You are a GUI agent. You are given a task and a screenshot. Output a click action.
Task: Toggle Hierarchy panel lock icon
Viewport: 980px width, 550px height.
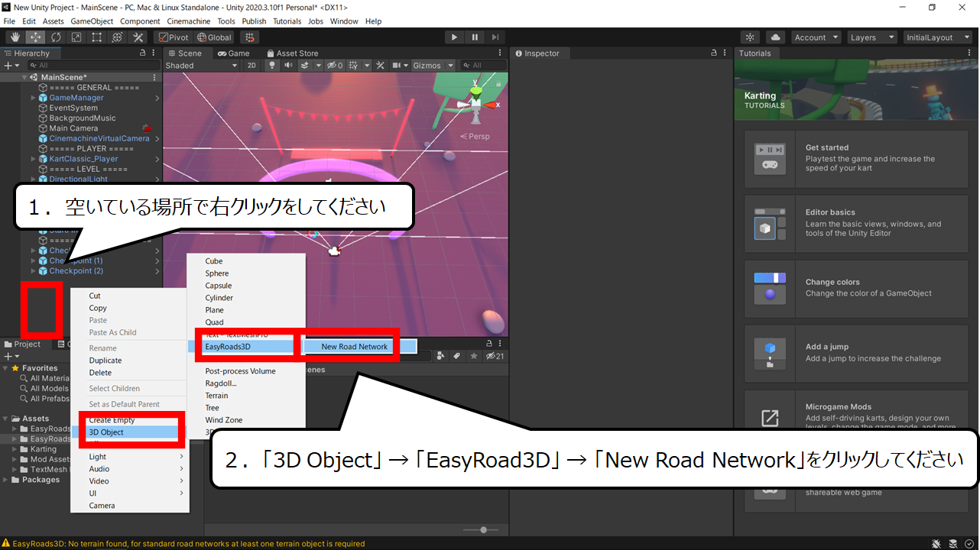click(x=142, y=53)
